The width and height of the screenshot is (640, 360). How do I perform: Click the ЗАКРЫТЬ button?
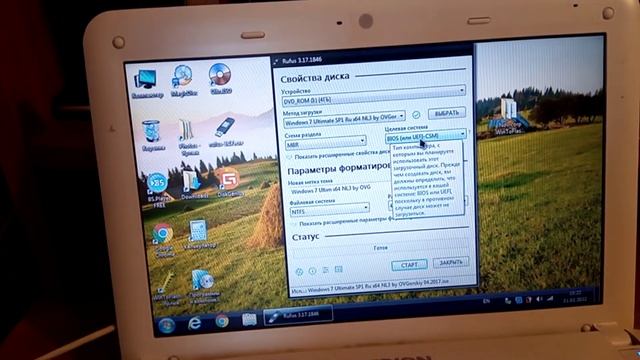[x=451, y=262]
